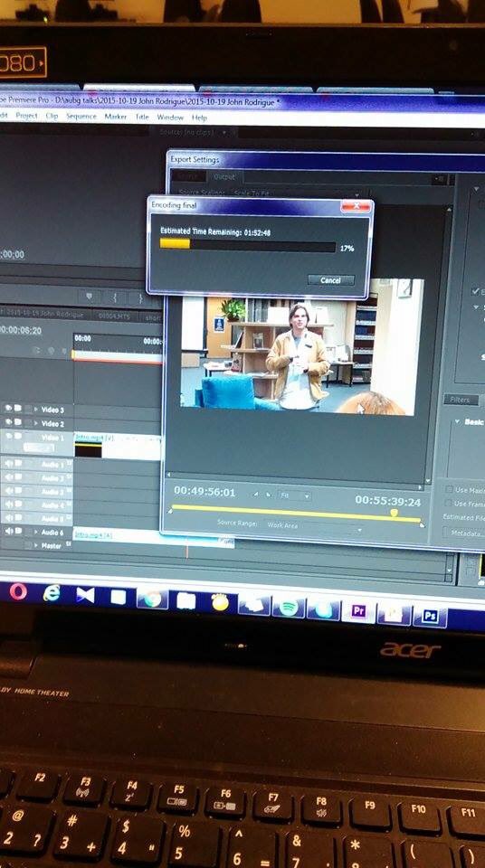Select the 2015-10-19 John Rodrigue sequence tab

(x=45, y=315)
